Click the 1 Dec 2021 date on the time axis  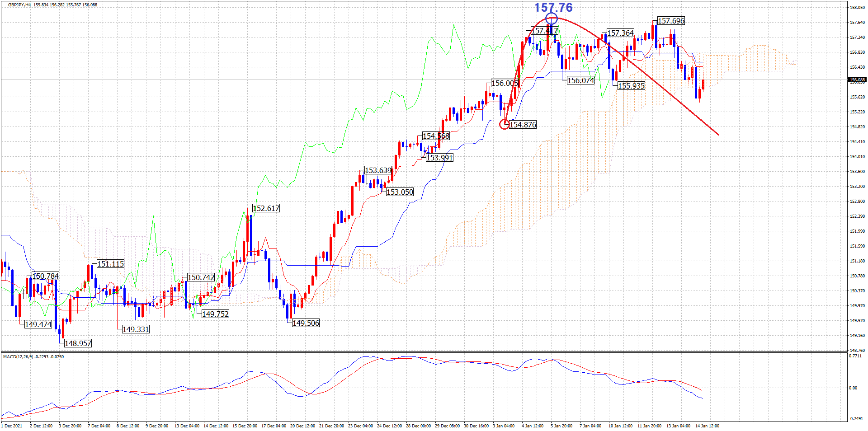coord(12,426)
